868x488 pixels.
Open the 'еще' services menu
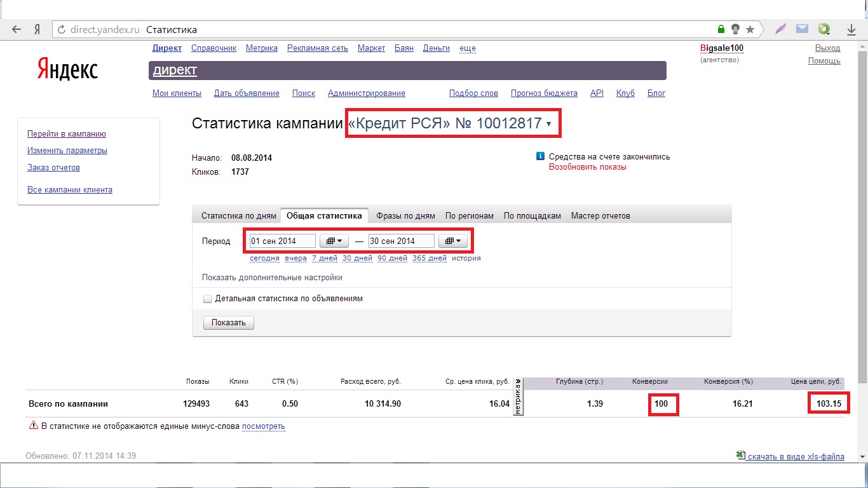468,48
